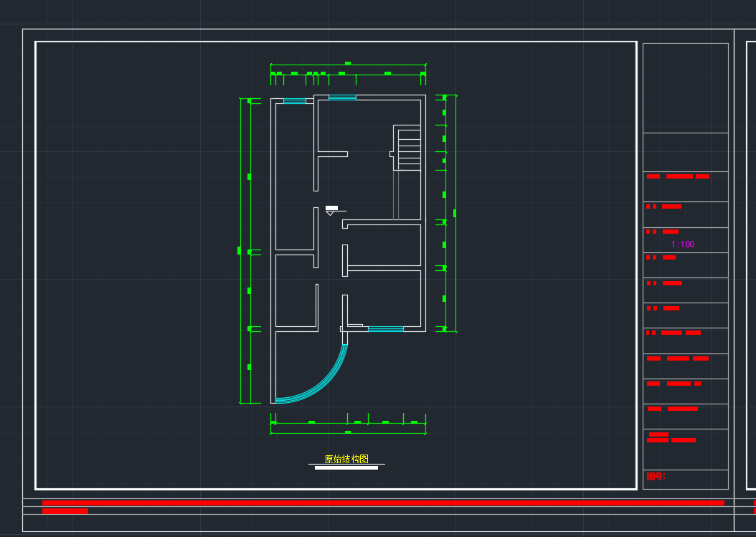Select the staircase symbol in the floor plan
The width and height of the screenshot is (756, 537).
[409, 148]
